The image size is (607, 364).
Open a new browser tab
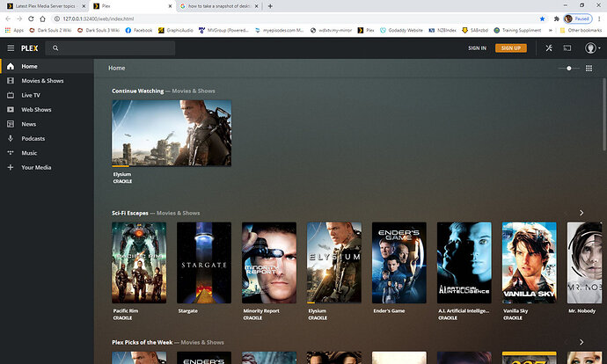[270, 6]
